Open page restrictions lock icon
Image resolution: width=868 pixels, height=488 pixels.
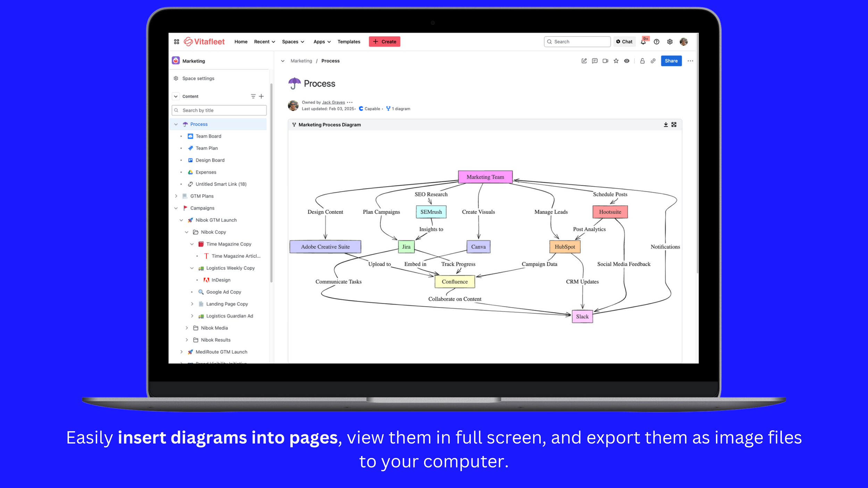pos(642,61)
